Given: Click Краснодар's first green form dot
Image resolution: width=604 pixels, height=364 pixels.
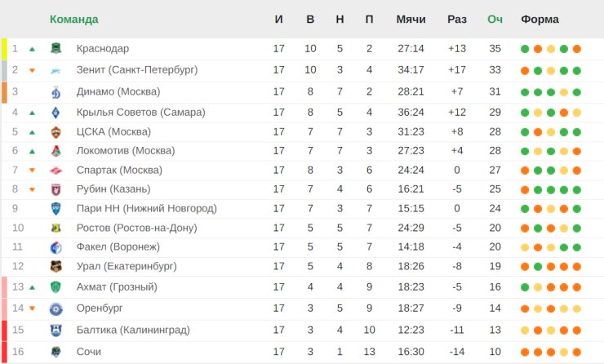Looking at the screenshot, I should coord(525,49).
